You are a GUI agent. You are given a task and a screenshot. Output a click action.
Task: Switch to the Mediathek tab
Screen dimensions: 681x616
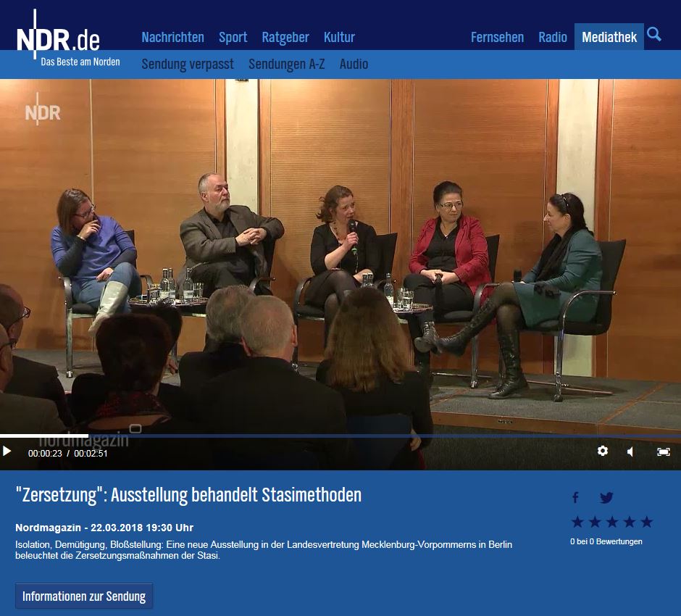pyautogui.click(x=609, y=37)
